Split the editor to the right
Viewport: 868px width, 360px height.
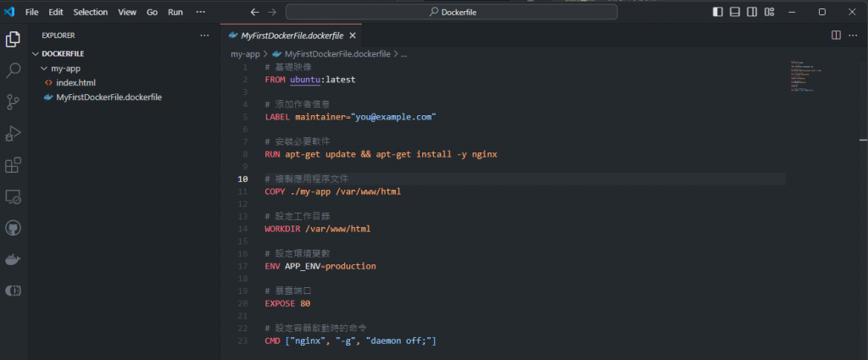(x=837, y=36)
